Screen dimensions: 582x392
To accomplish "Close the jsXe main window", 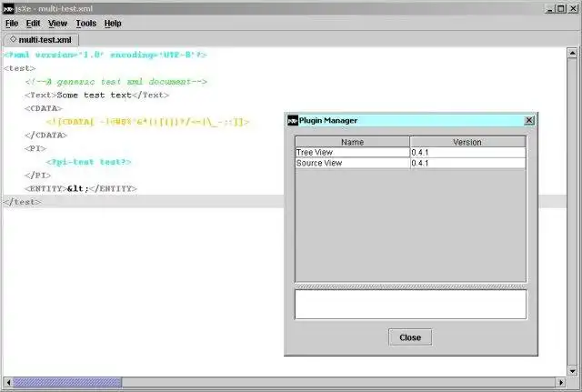I will [x=573, y=8].
